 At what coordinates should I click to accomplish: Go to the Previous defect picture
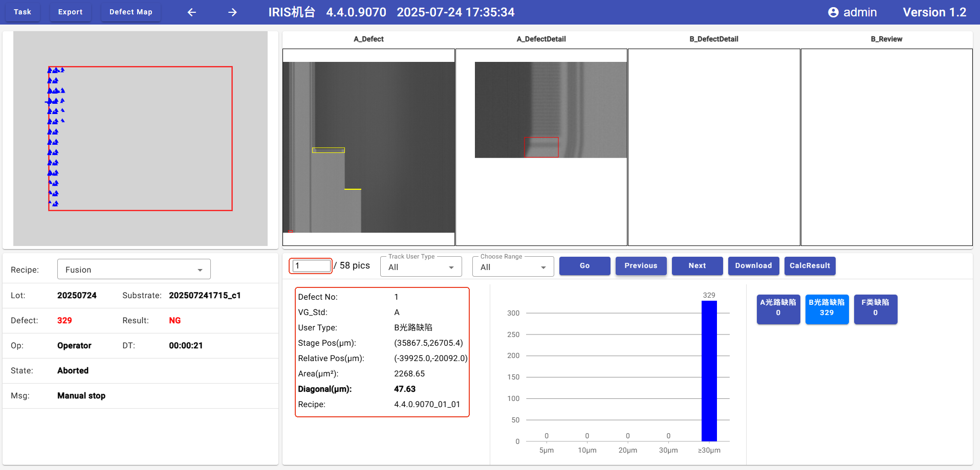click(x=641, y=266)
